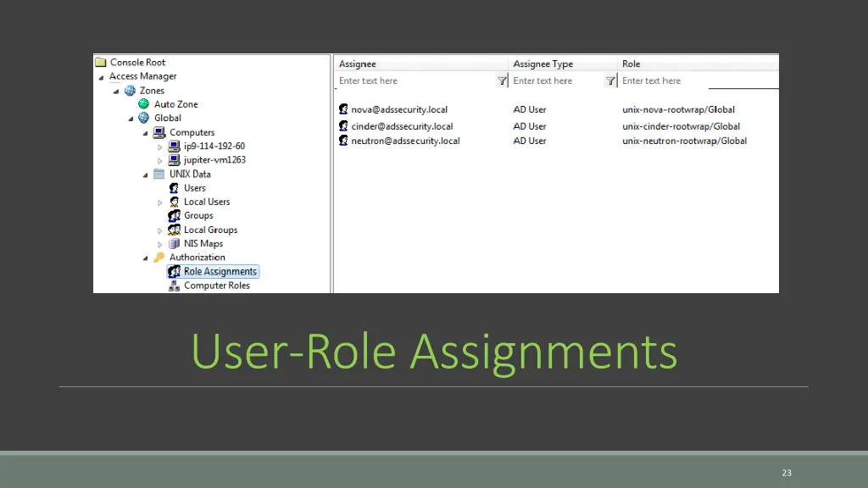Image resolution: width=868 pixels, height=488 pixels.
Task: Click the ip9-114-192-60 computer icon
Action: (x=174, y=146)
